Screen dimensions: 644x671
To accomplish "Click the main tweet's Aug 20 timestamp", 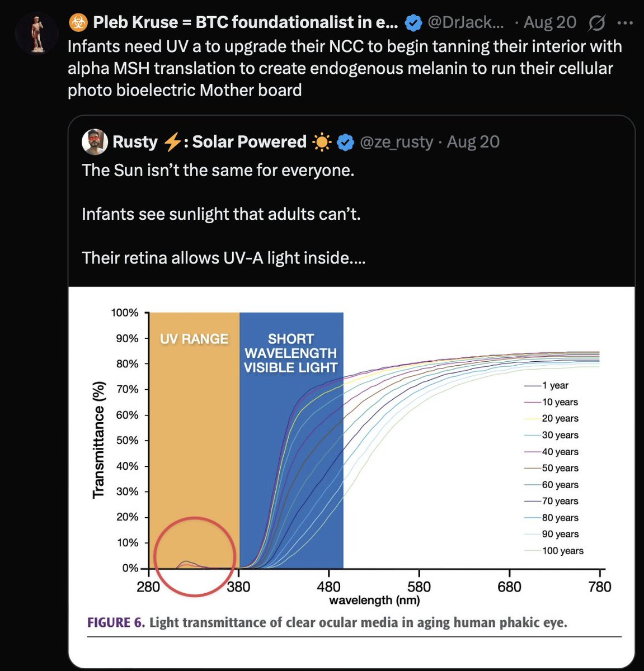I will coord(550,22).
